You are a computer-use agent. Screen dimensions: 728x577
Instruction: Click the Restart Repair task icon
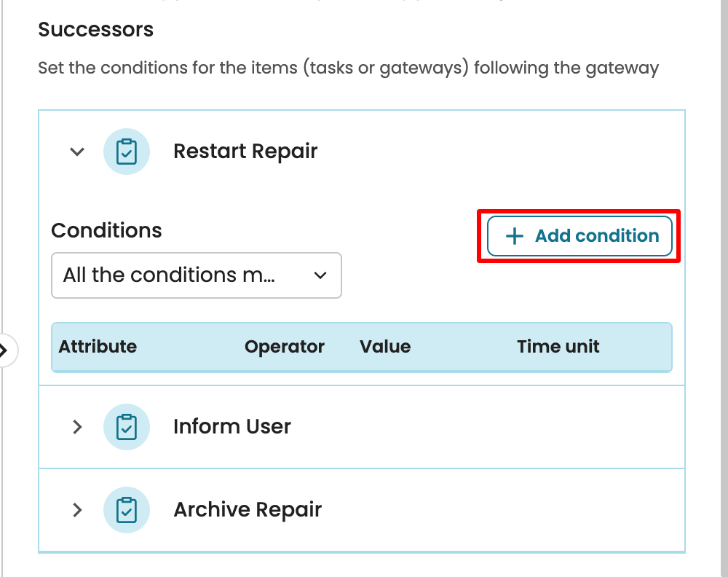point(127,152)
